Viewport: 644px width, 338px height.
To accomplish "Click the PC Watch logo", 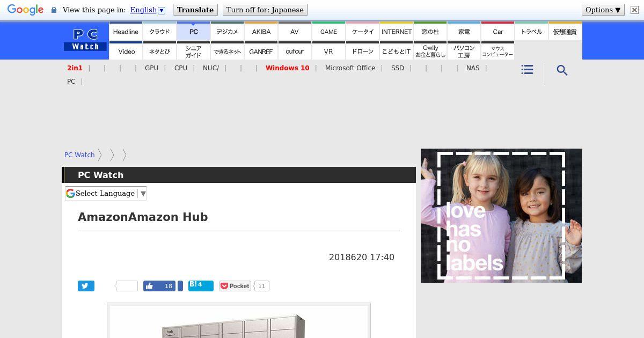I will click(x=85, y=40).
